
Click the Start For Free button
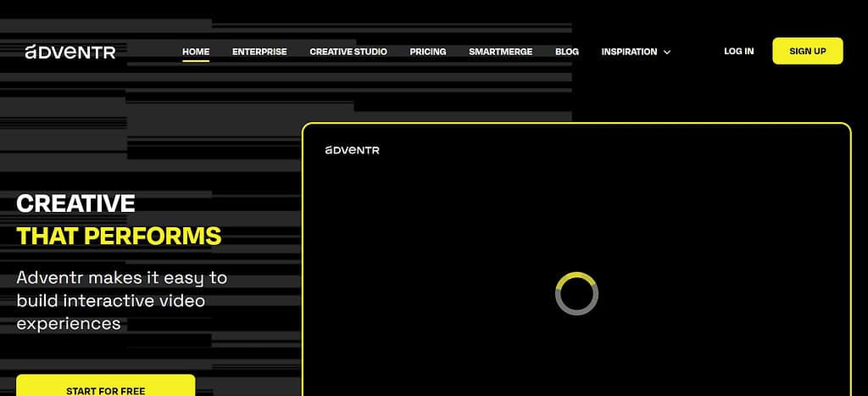(106, 386)
